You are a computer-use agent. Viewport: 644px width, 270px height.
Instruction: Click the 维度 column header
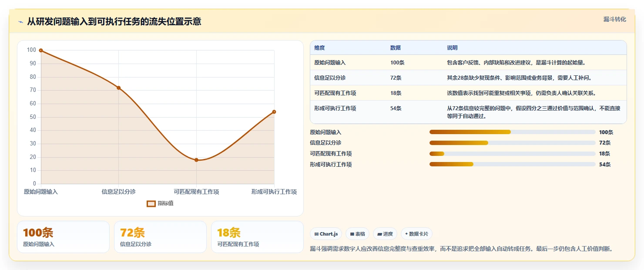click(319, 48)
